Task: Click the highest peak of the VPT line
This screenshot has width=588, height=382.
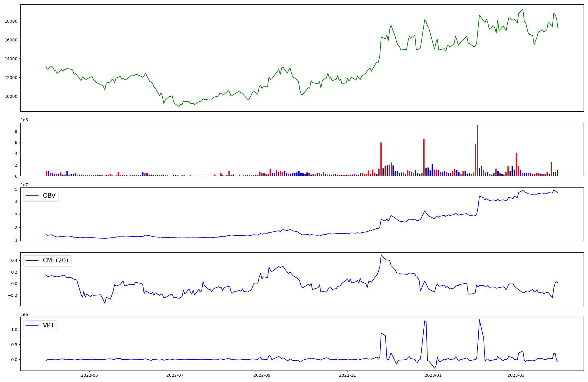Action: [x=480, y=320]
